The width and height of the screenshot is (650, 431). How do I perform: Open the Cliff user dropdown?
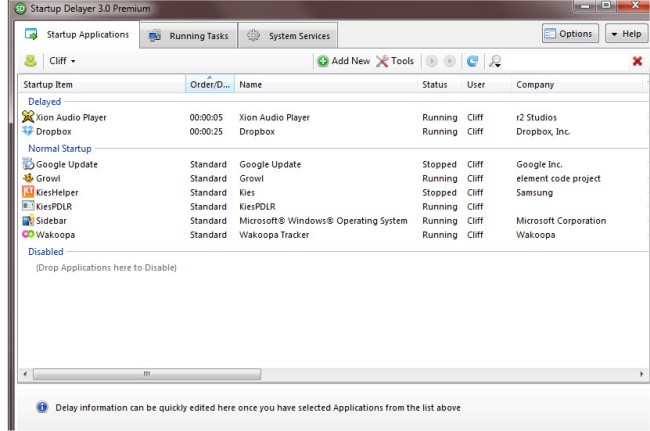point(62,61)
